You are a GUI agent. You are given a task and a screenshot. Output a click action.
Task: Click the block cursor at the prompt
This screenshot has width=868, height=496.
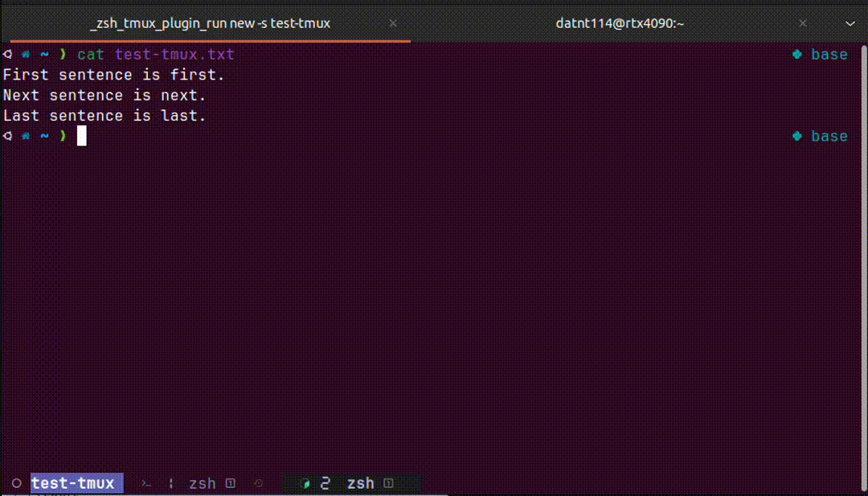click(80, 135)
